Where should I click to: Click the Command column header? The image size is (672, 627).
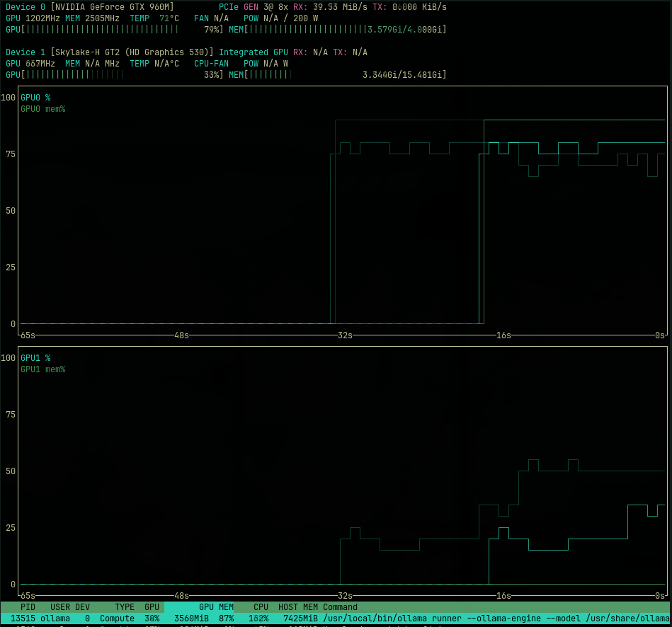point(340,607)
